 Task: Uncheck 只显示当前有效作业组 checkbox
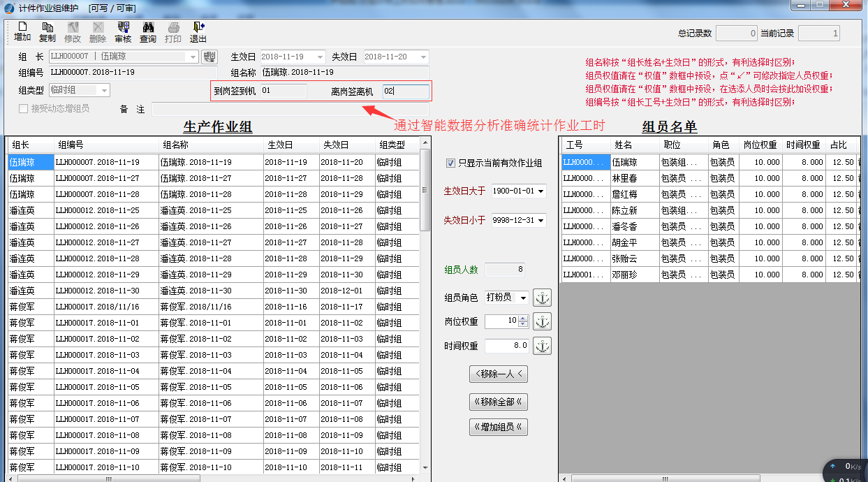(450, 163)
